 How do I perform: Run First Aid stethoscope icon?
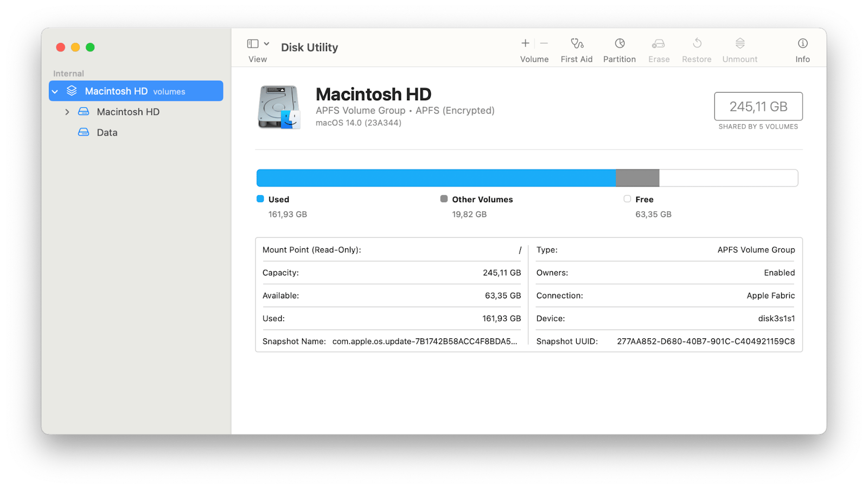[x=577, y=43]
